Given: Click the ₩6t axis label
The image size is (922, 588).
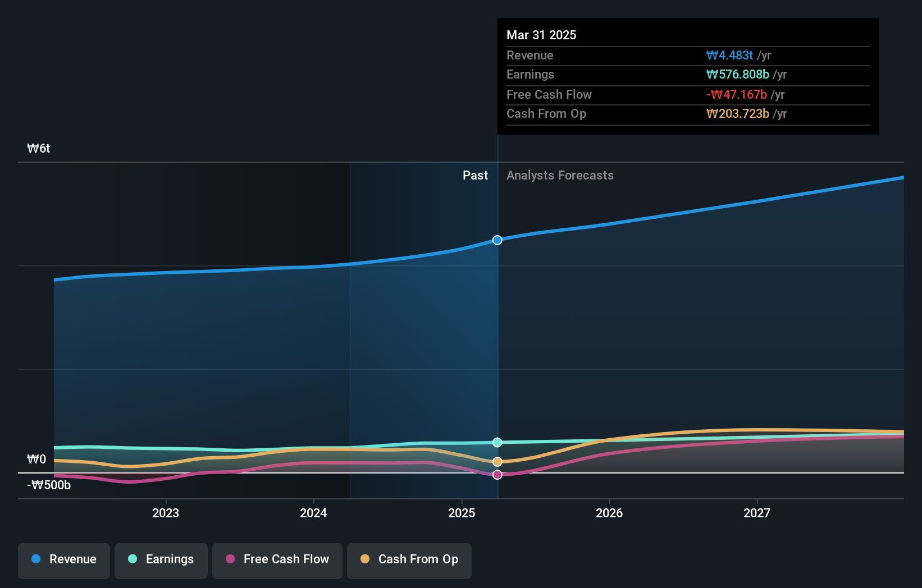Looking at the screenshot, I should click(x=38, y=148).
